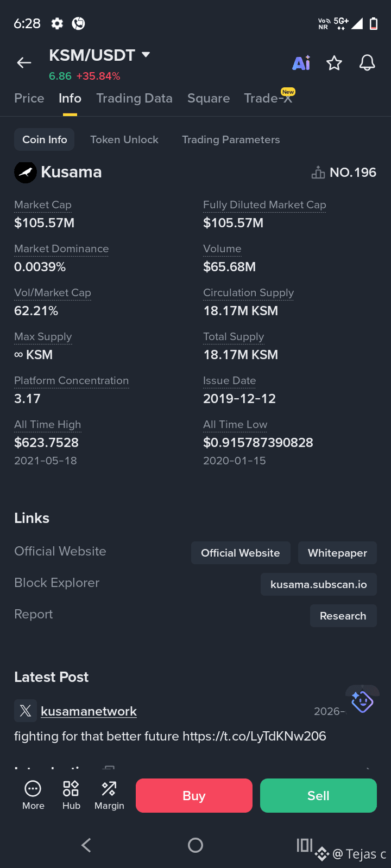Select the Trading Parameters sub-tab

click(x=231, y=139)
